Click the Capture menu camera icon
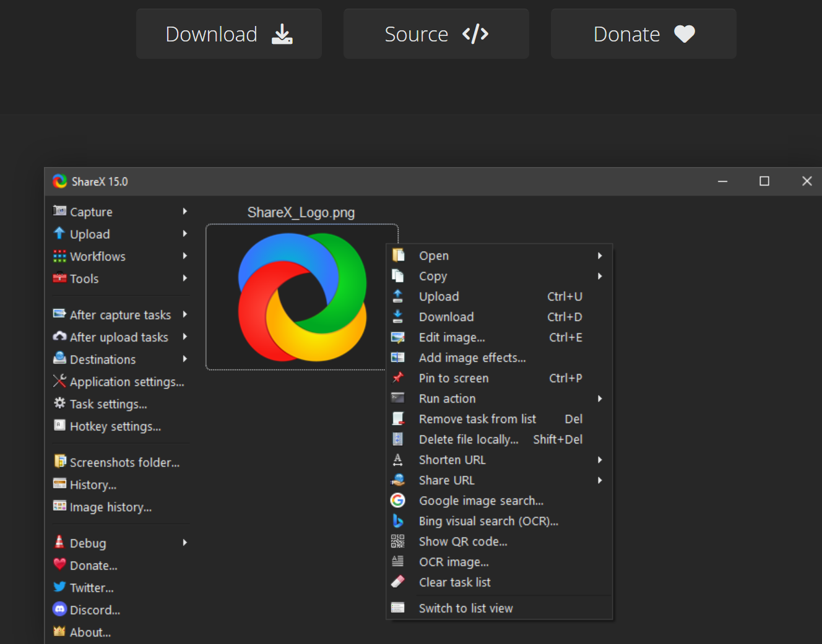Viewport: 822px width, 644px height. click(59, 211)
